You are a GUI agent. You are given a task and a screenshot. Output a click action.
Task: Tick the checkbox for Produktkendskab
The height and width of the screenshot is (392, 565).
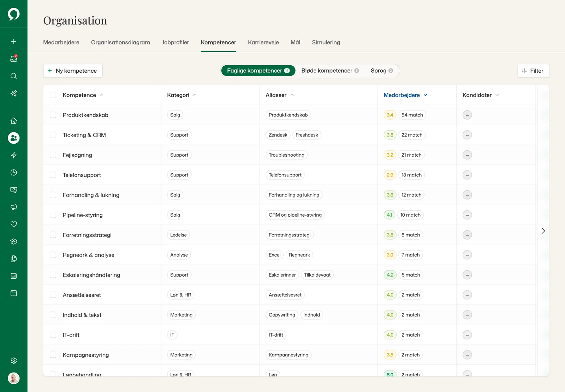tap(53, 115)
